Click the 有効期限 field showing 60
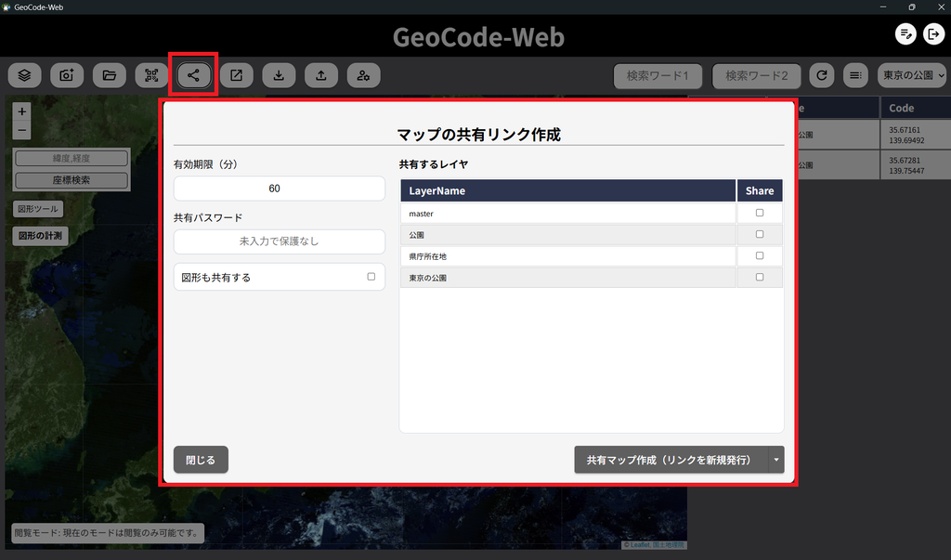The image size is (951, 560). [279, 189]
